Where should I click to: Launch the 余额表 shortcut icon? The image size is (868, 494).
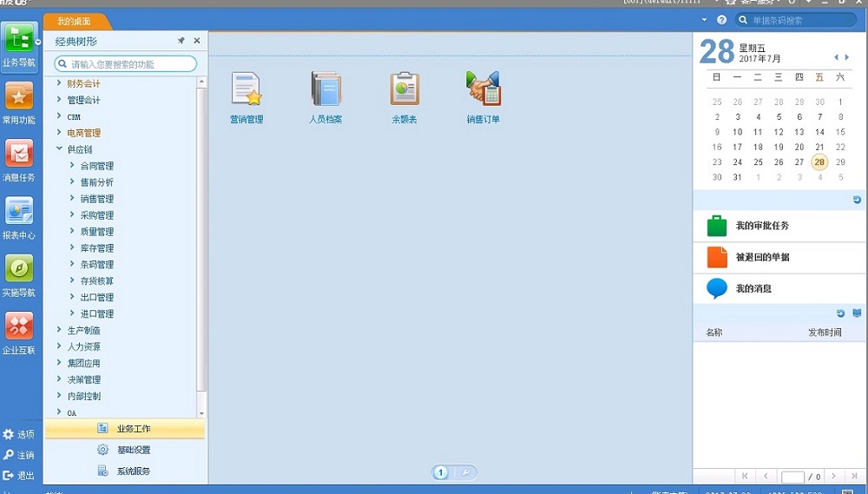tap(404, 90)
